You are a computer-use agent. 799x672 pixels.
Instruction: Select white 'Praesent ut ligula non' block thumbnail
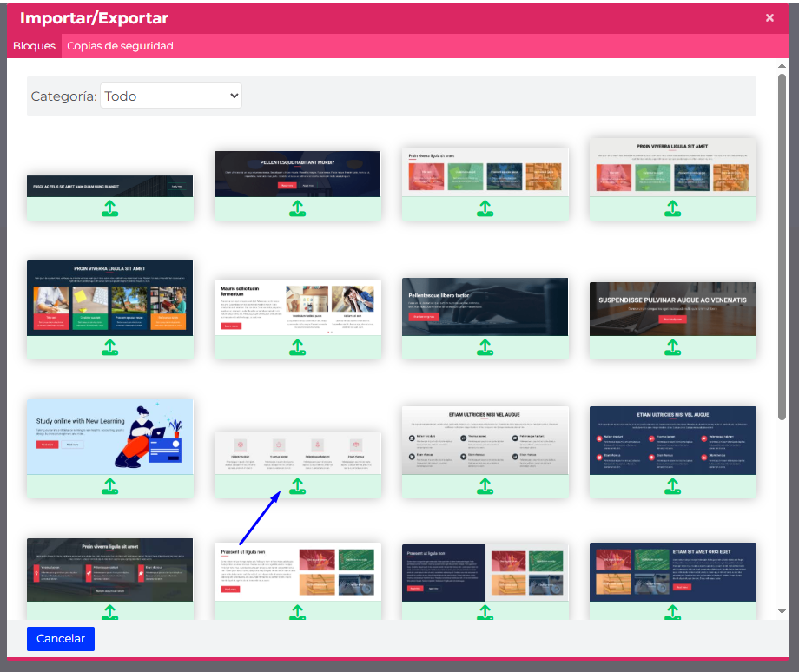click(x=297, y=572)
